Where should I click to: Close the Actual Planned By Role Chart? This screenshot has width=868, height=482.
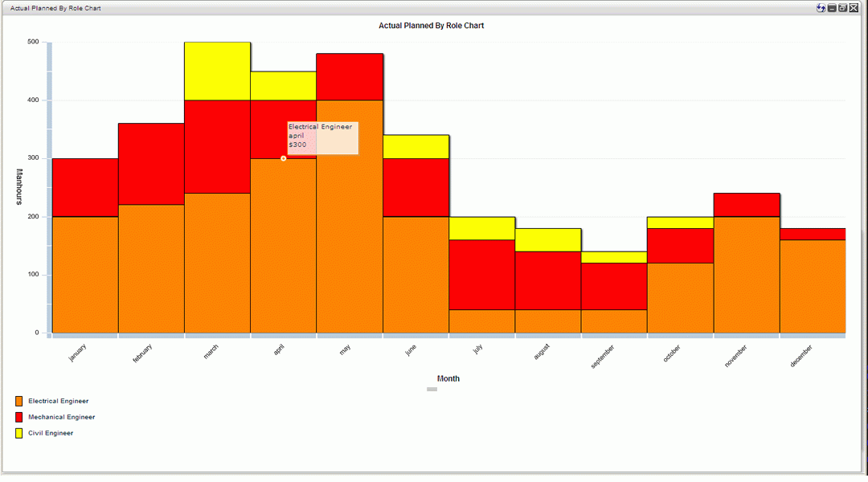[x=854, y=8]
